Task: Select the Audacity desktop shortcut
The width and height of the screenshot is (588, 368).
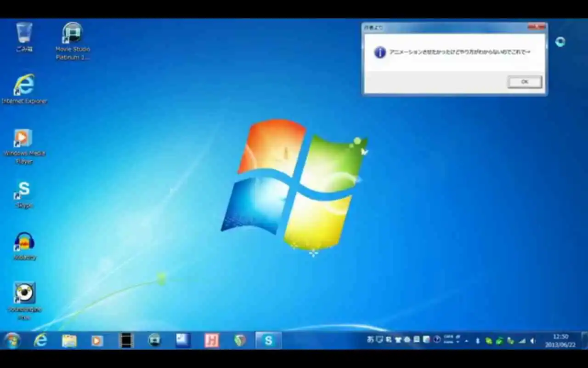Action: (x=24, y=246)
